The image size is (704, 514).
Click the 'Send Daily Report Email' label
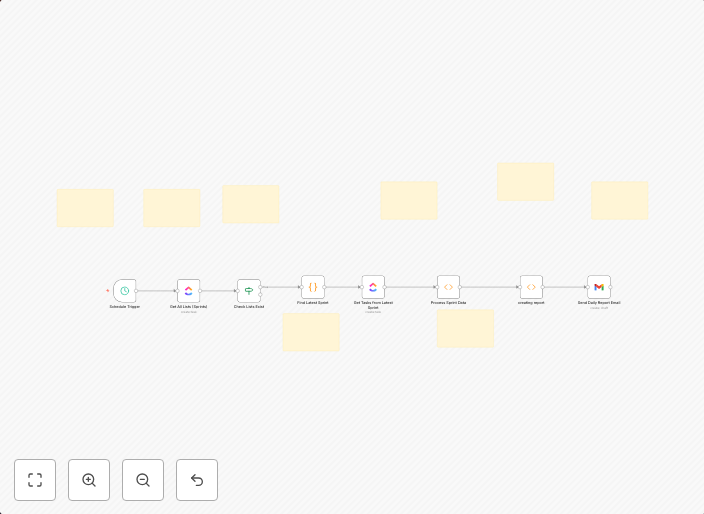coord(599,303)
